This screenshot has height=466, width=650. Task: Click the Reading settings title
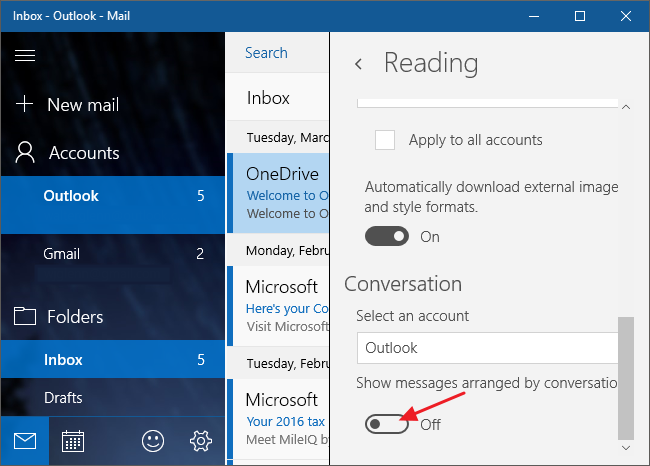click(x=431, y=63)
